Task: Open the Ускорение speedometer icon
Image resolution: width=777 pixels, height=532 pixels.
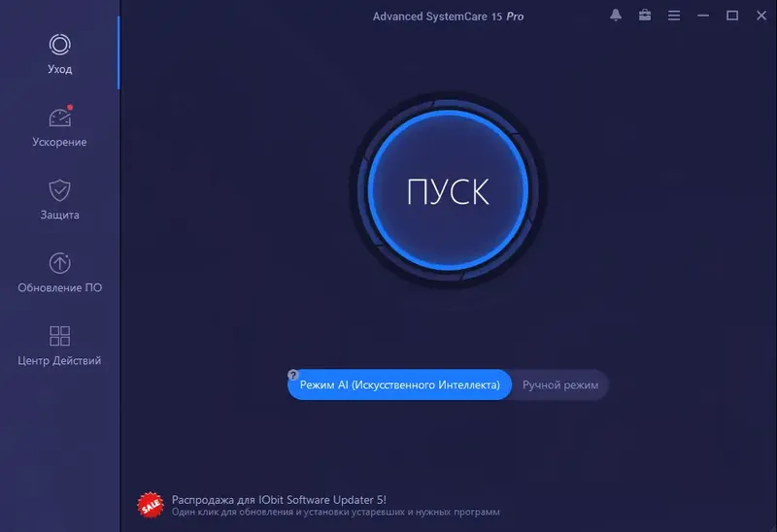Action: [60, 117]
